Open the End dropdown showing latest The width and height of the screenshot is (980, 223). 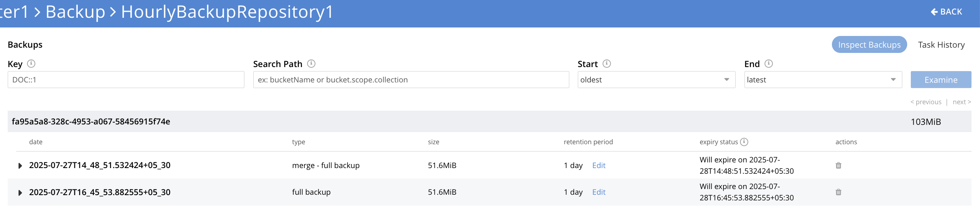823,80
